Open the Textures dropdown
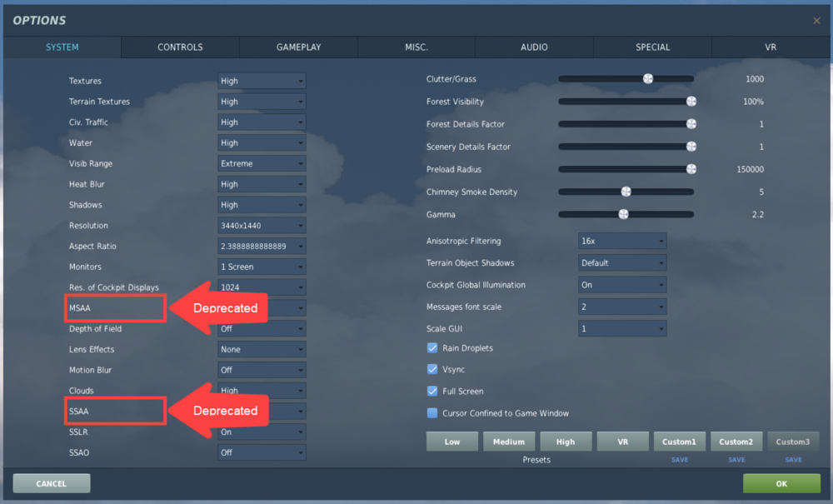This screenshot has width=833, height=504. [x=262, y=81]
